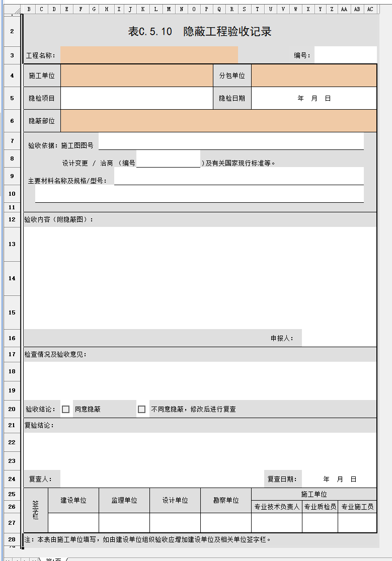Select the 施工单位 header above 专业技术负责人

tap(314, 494)
